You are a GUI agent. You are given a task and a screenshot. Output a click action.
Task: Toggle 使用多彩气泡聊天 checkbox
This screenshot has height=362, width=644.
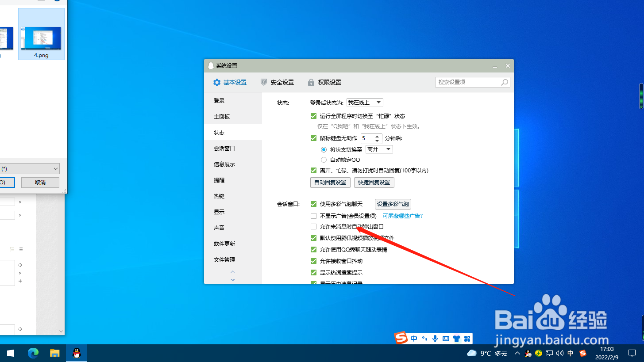tap(314, 204)
